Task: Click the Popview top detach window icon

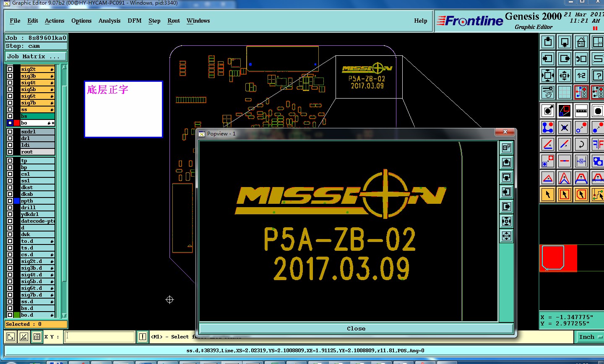Action: click(x=507, y=148)
